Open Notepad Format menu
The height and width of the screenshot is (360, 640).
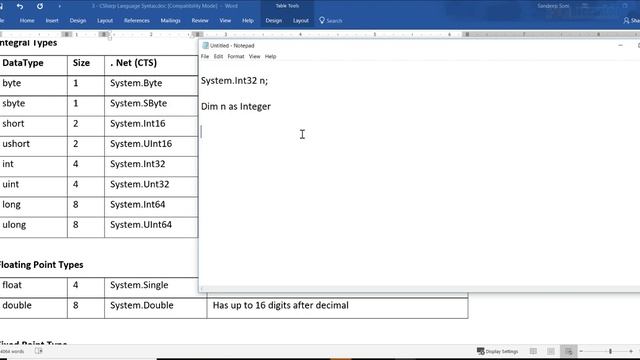(x=236, y=56)
